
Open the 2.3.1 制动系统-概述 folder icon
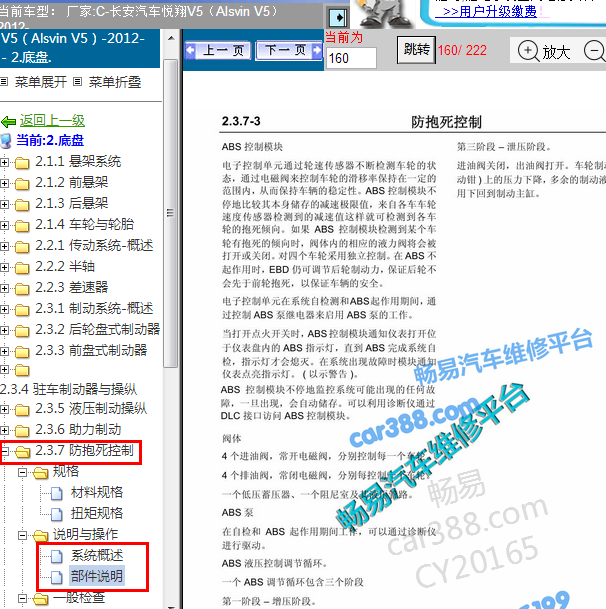(x=22, y=310)
